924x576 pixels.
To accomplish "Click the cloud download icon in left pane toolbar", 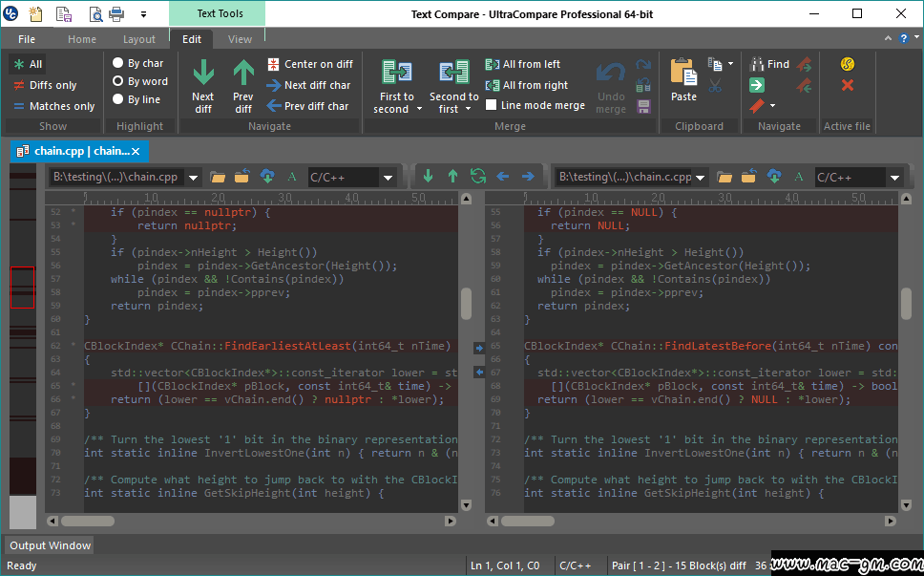I will (267, 177).
